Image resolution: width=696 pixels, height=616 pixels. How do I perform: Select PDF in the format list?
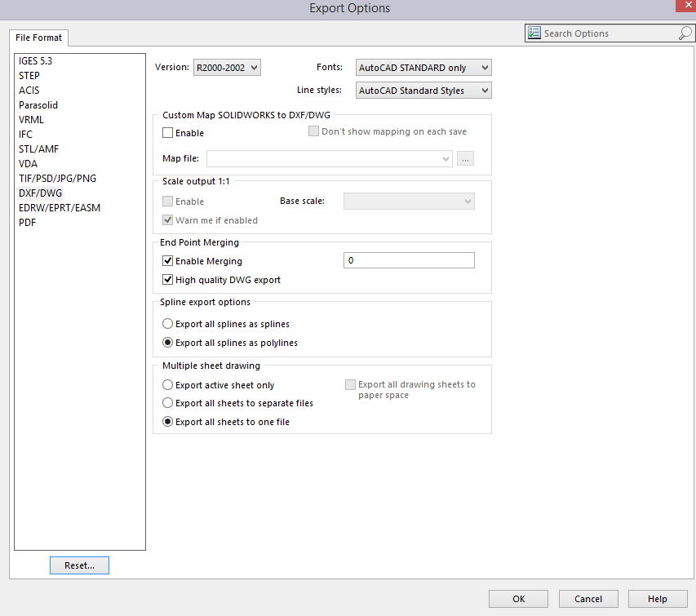[x=28, y=223]
